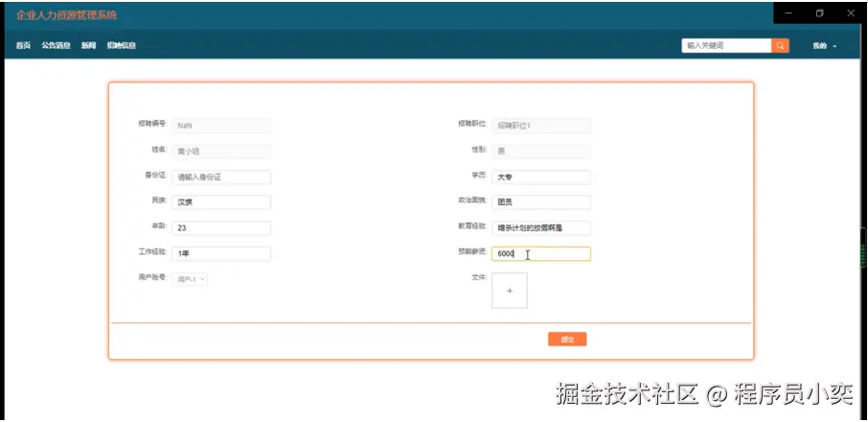Screen dimensions: 868x422
Task: Click the 预期薪资 field containing 6000
Action: pos(541,253)
